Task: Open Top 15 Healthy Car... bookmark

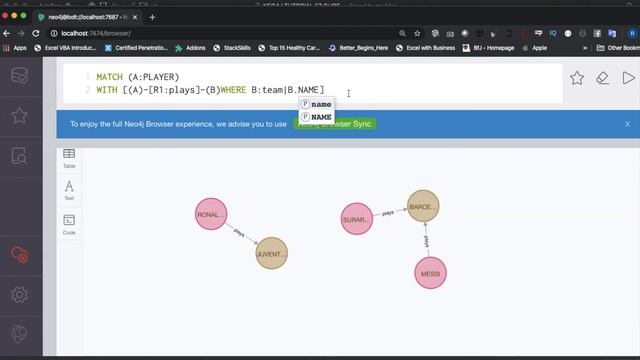Action: pyautogui.click(x=289, y=48)
